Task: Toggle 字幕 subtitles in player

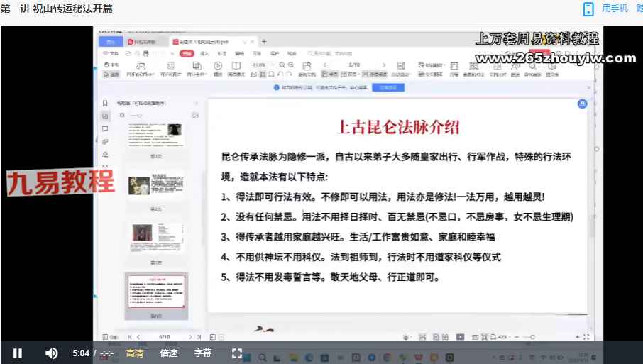Action: pos(203,353)
